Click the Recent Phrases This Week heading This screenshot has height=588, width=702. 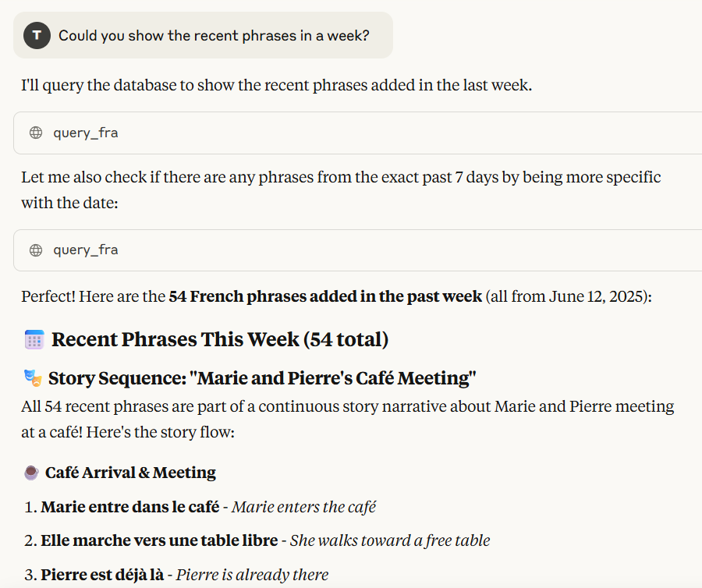click(220, 340)
